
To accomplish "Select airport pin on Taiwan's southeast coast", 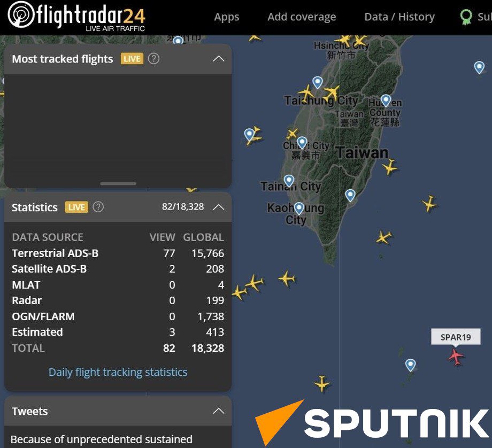I will click(x=350, y=195).
